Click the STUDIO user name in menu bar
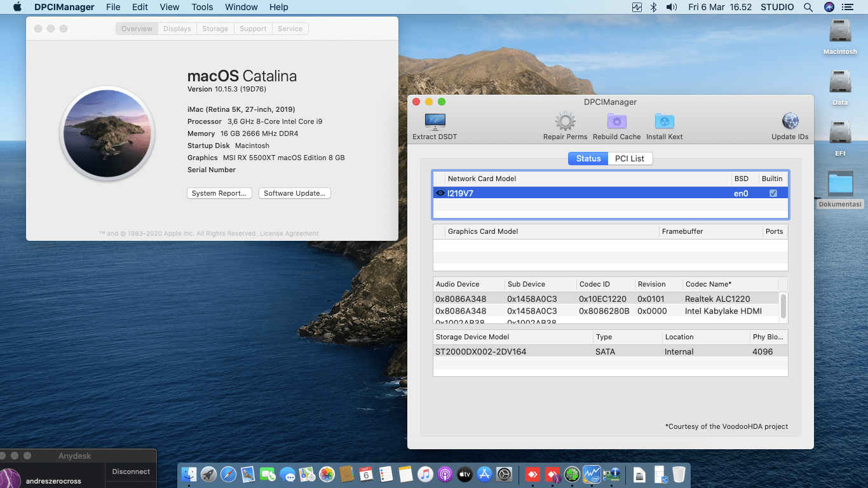The height and width of the screenshot is (488, 868). (x=777, y=7)
